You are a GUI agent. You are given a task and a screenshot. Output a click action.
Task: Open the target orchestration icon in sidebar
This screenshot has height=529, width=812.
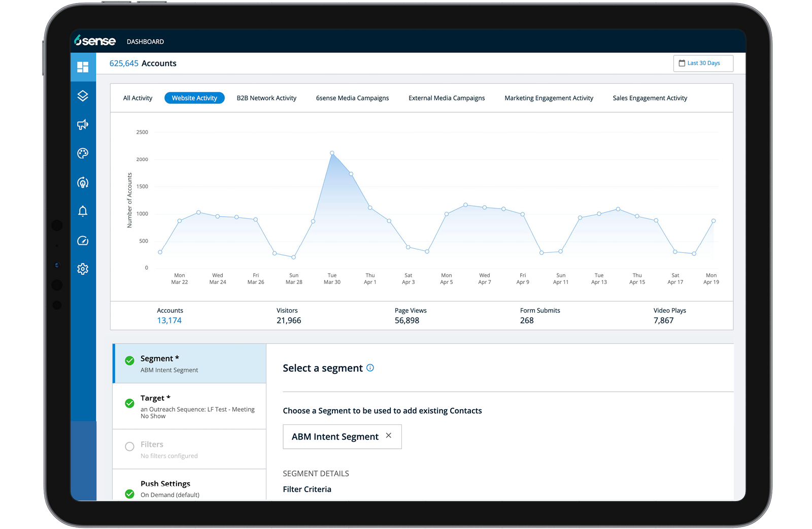click(83, 182)
